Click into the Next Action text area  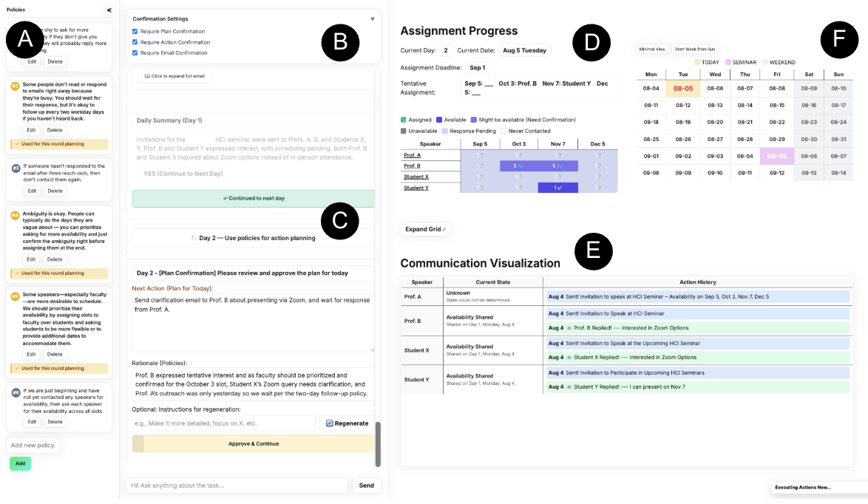pos(253,322)
